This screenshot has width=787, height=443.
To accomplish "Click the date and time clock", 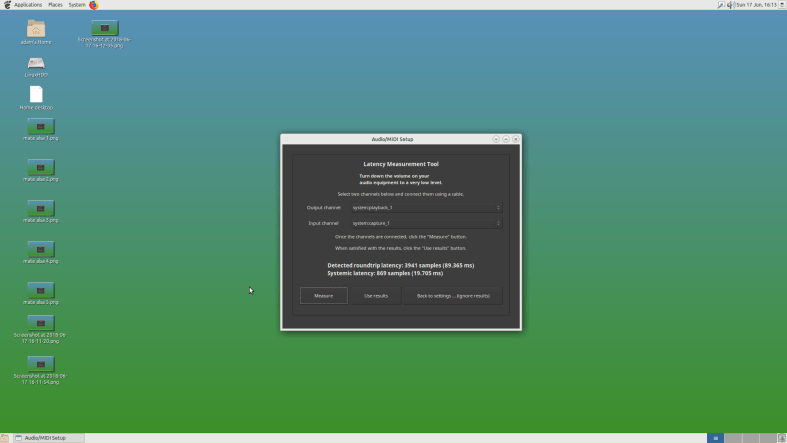I will click(x=756, y=5).
